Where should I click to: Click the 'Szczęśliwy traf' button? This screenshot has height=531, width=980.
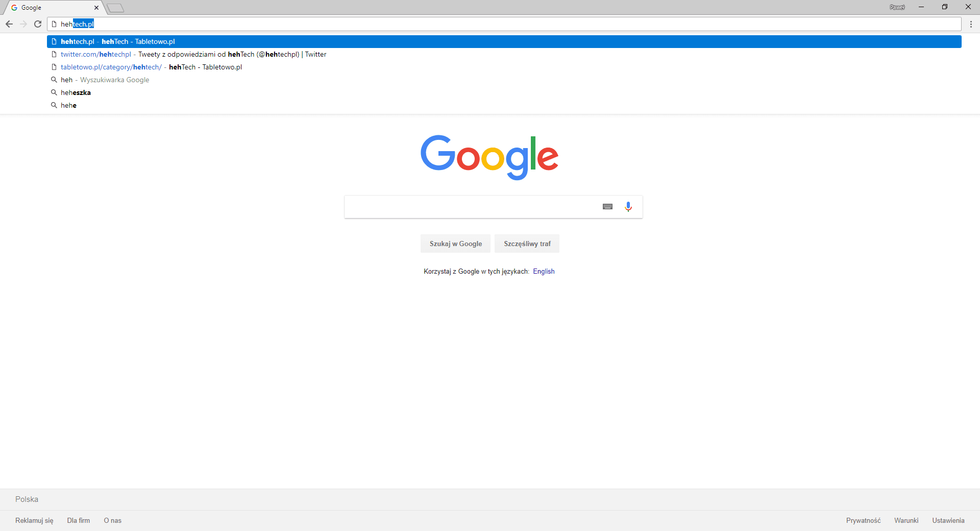point(527,244)
